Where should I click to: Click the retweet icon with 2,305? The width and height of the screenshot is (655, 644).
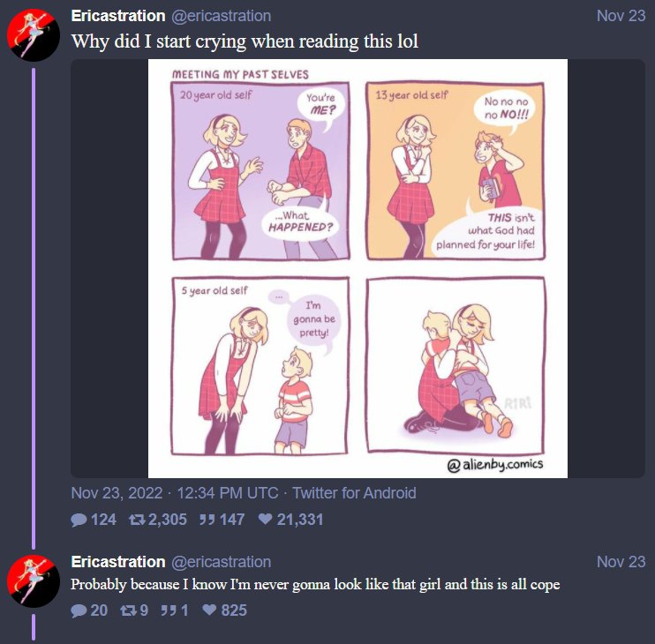tap(137, 520)
